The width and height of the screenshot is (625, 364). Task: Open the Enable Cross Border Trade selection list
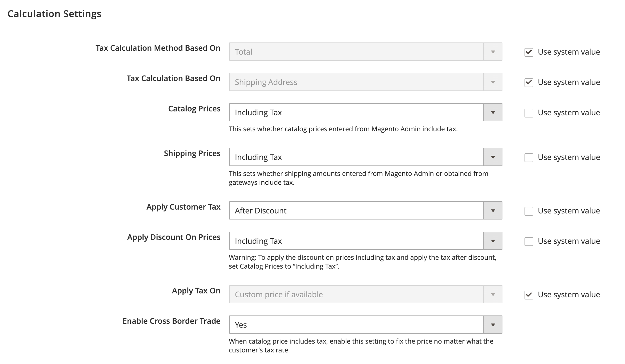click(x=345, y=325)
